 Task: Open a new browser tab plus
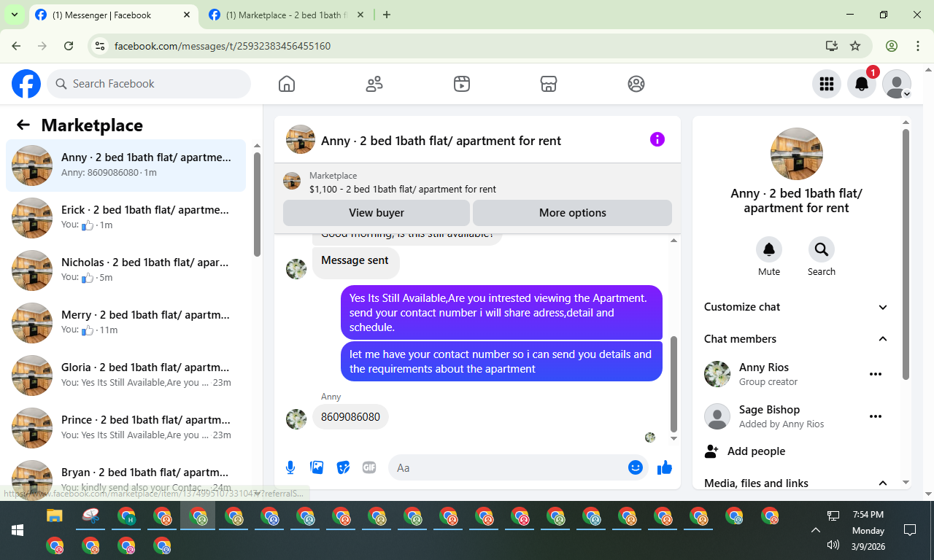(387, 15)
